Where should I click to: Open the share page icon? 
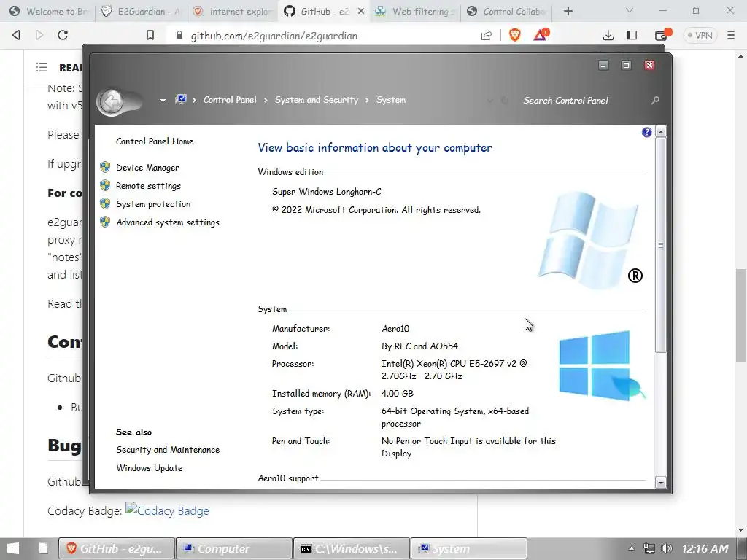pos(487,35)
